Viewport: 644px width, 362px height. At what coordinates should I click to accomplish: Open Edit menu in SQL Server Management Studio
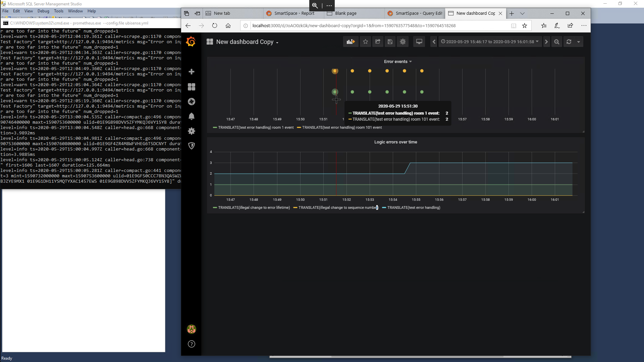pos(16,11)
